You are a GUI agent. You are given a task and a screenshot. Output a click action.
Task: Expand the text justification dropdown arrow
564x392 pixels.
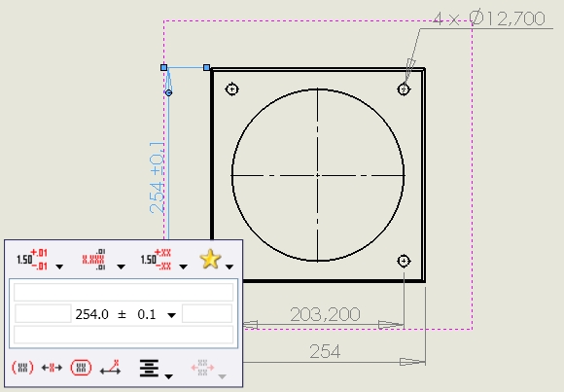click(168, 376)
